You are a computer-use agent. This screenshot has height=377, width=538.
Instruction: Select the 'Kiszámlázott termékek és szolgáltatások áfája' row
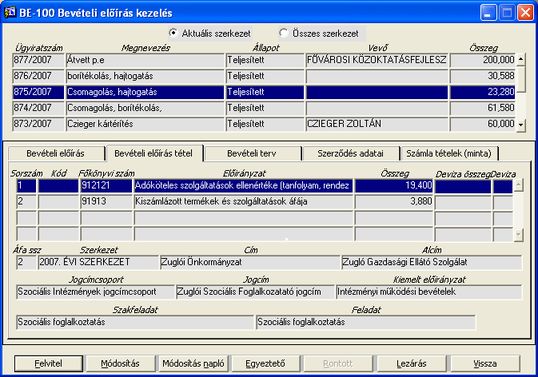(265, 202)
